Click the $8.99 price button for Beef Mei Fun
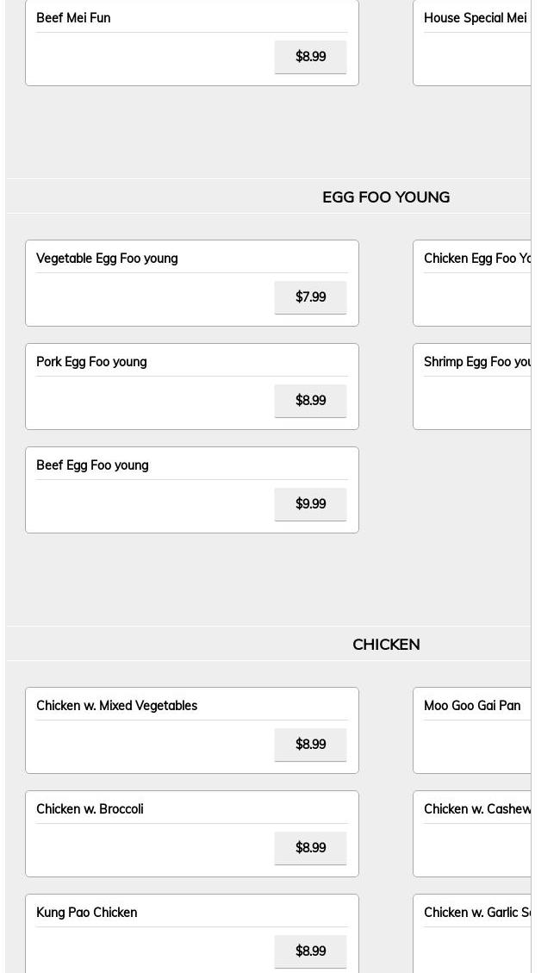 click(x=310, y=57)
